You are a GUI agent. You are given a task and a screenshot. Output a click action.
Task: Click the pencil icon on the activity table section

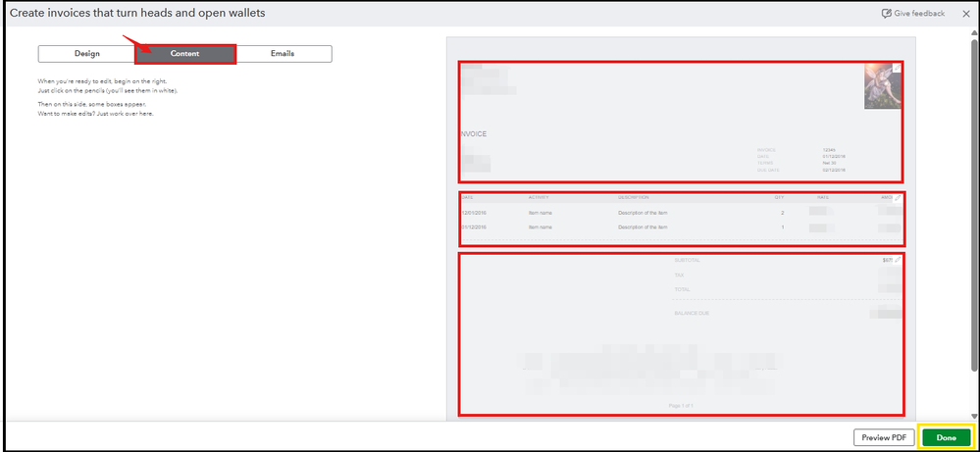(x=897, y=198)
